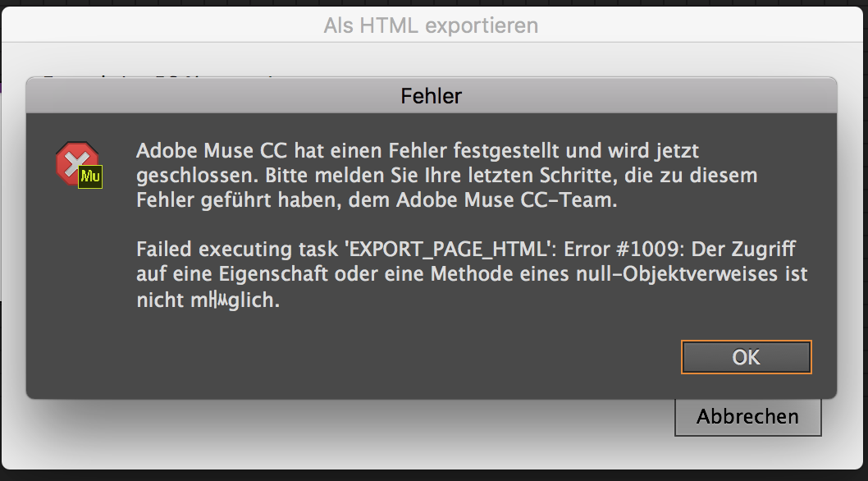Click the 'EXPORT_PAGE_HTML' task name
868x481 pixels.
coord(450,250)
